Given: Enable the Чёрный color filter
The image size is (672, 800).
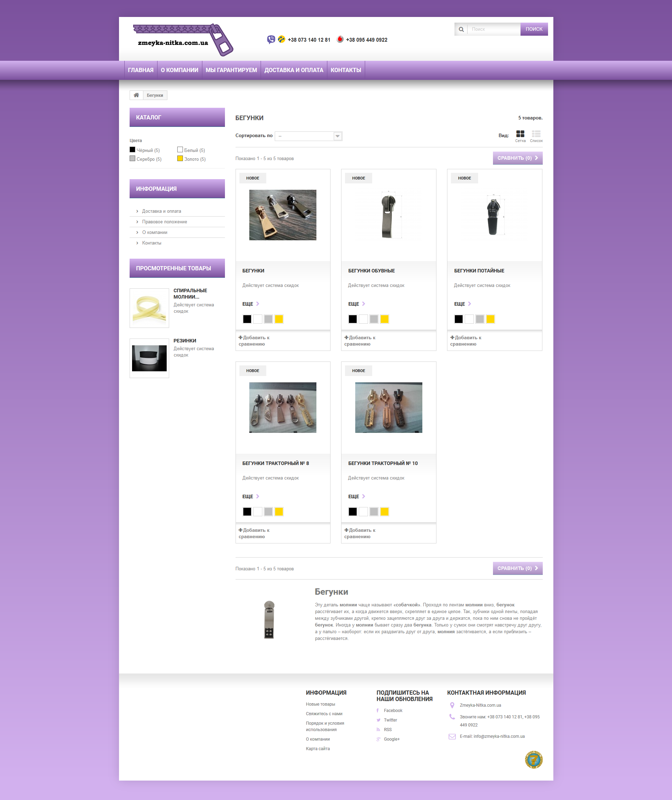Looking at the screenshot, I should 132,150.
